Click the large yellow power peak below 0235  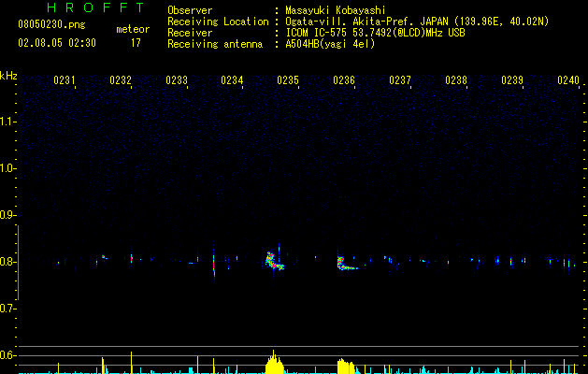pyautogui.click(x=275, y=363)
